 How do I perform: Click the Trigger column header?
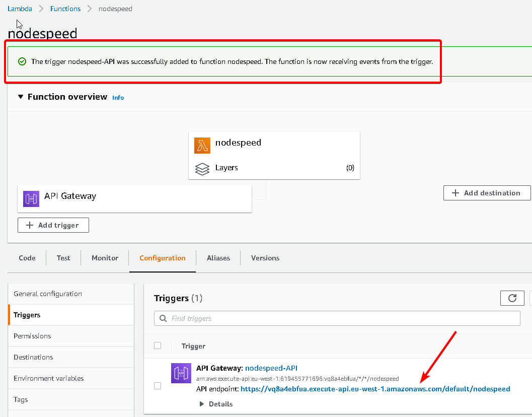193,346
